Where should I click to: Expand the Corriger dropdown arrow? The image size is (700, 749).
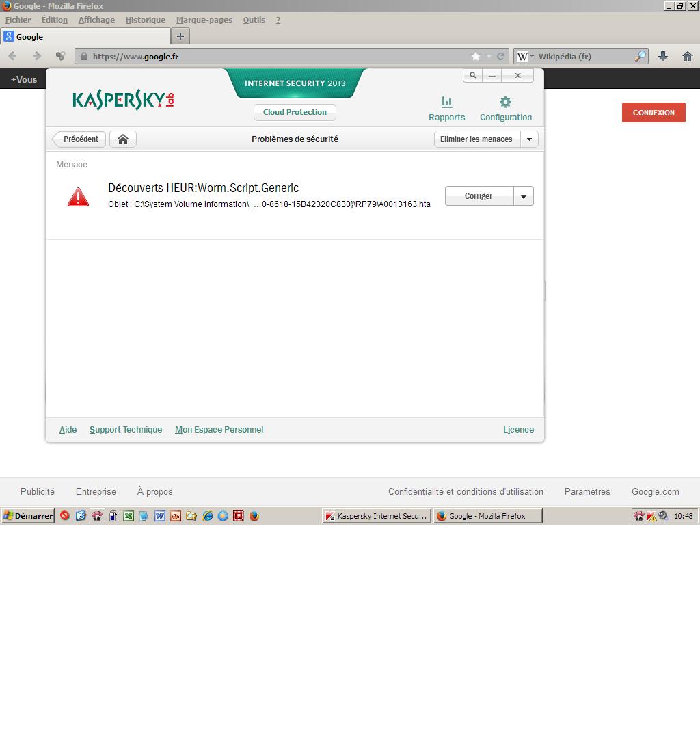point(524,196)
